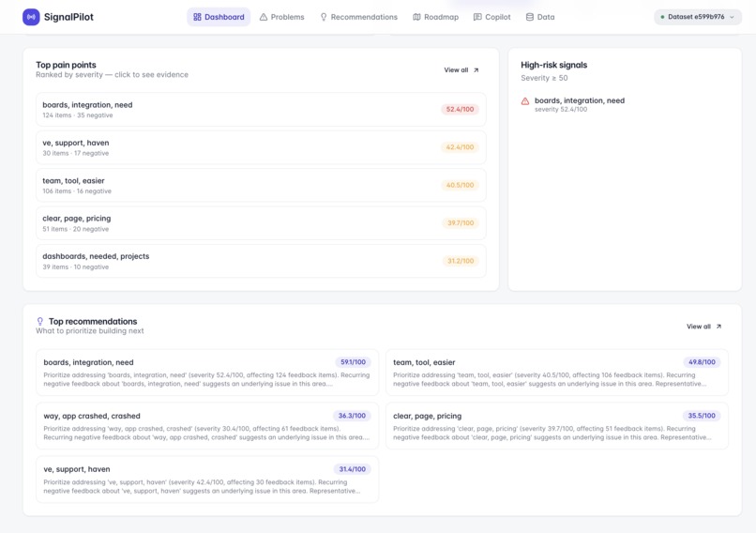Open 'team, tool, easier' pain point row
This screenshot has width=756, height=533.
coord(261,185)
